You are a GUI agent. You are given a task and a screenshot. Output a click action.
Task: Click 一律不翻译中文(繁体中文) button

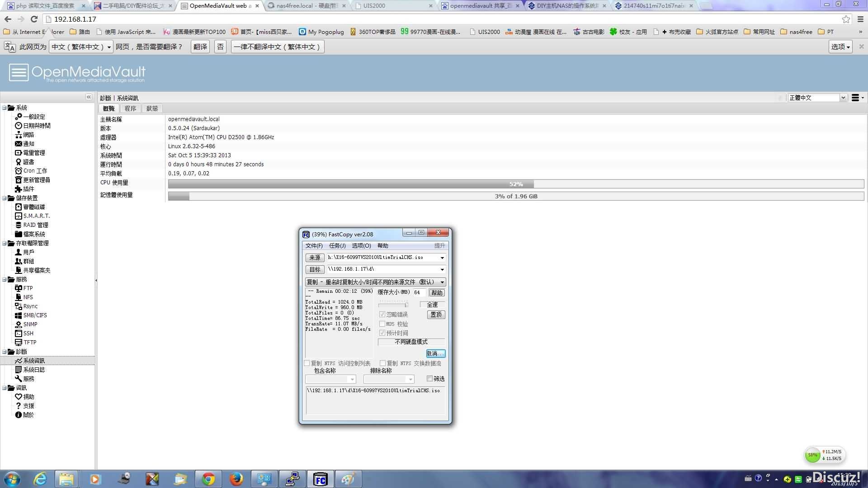278,47
